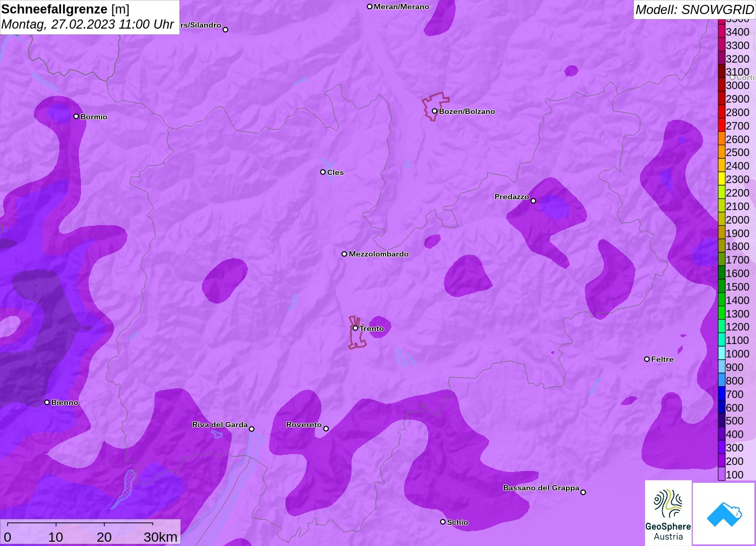
Task: Click the Bassano del Grappa marker dot
Action: click(583, 492)
